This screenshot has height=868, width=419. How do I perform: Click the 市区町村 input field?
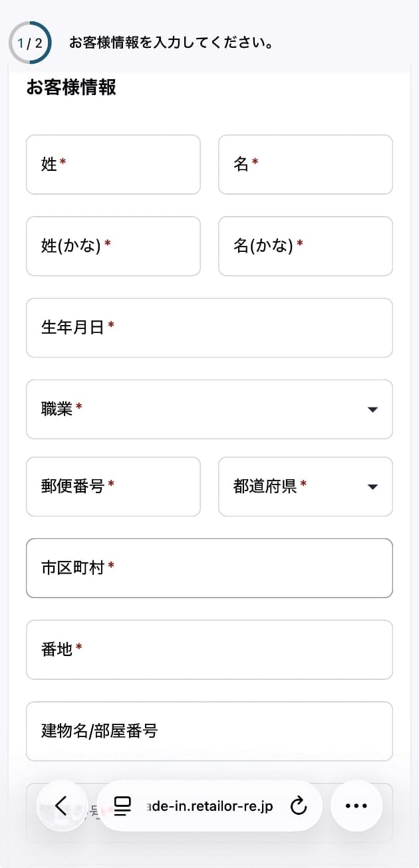209,568
